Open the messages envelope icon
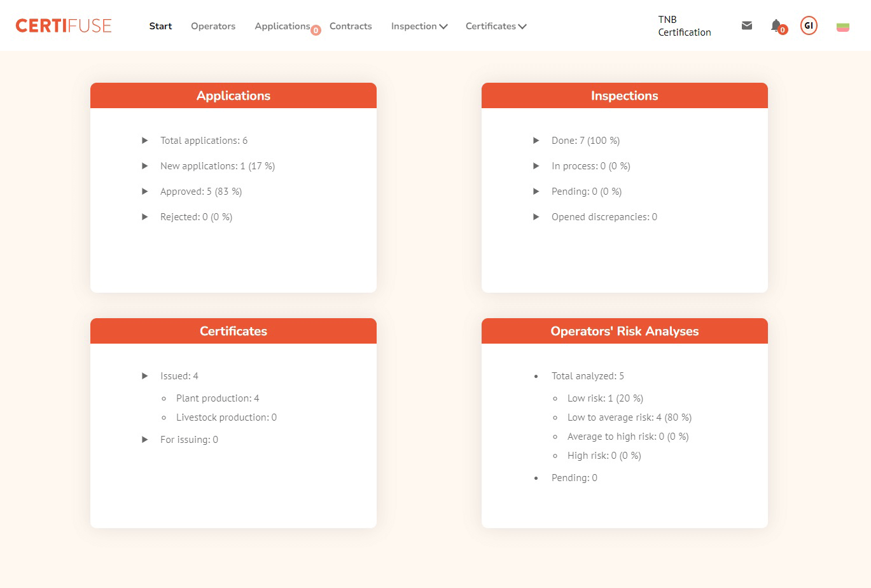 point(747,25)
